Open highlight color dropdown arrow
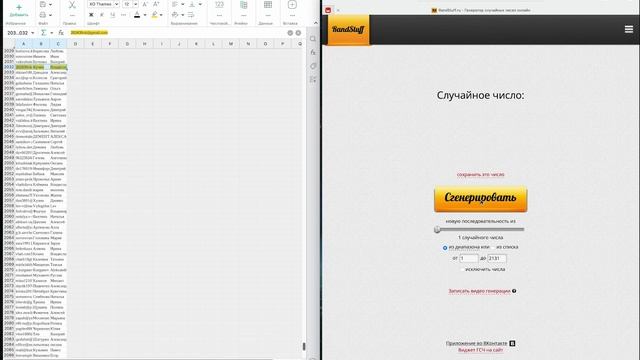This screenshot has height=360, width=640. pyautogui.click(x=161, y=16)
